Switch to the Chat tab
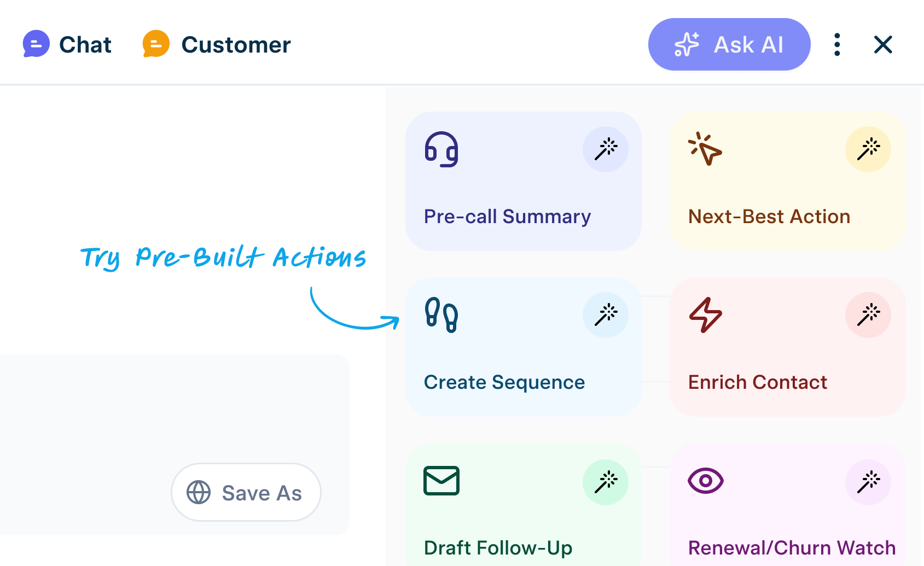 (x=67, y=44)
